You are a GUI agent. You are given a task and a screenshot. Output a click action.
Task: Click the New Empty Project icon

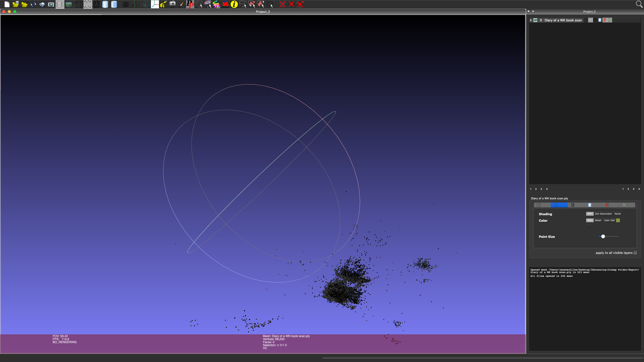coord(7,4)
